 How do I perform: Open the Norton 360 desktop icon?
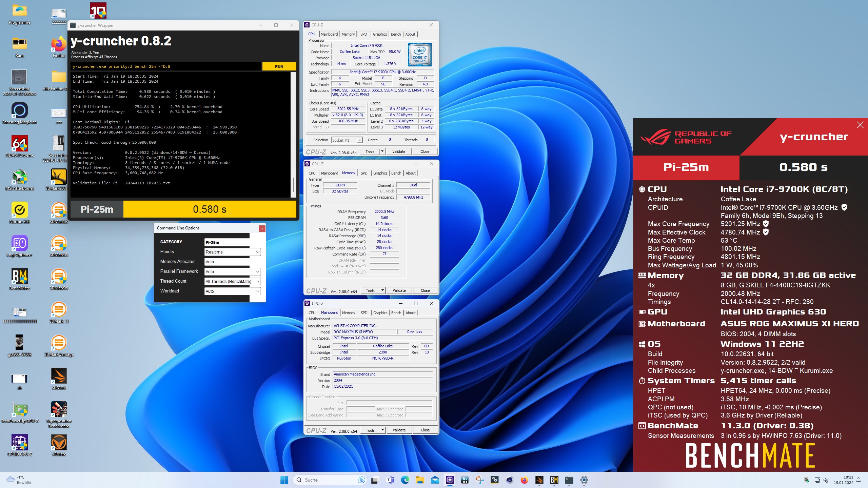(20, 213)
